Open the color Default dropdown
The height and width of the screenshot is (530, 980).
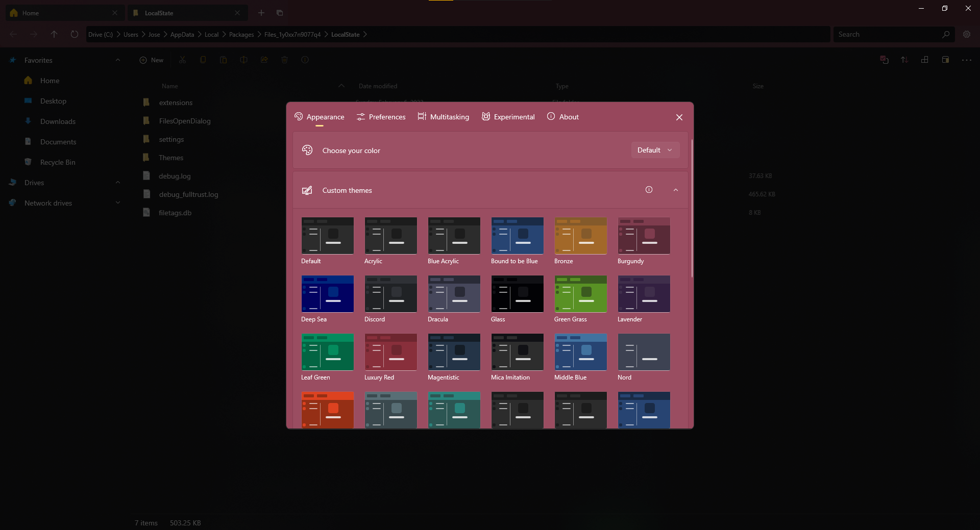tap(655, 150)
